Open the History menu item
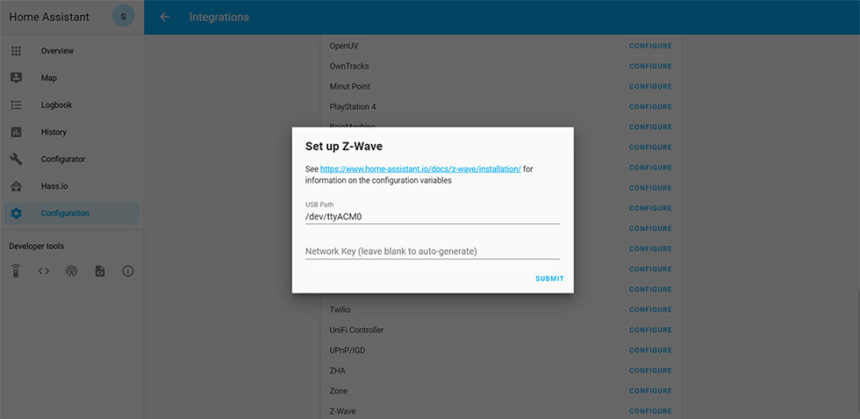This screenshot has width=860, height=419. click(x=54, y=132)
